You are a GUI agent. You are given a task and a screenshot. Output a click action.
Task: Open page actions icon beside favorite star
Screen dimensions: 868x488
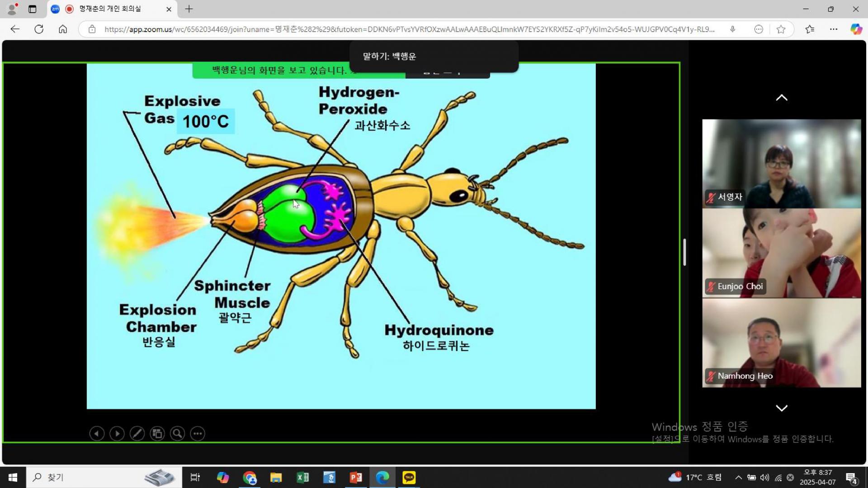pos(759,29)
